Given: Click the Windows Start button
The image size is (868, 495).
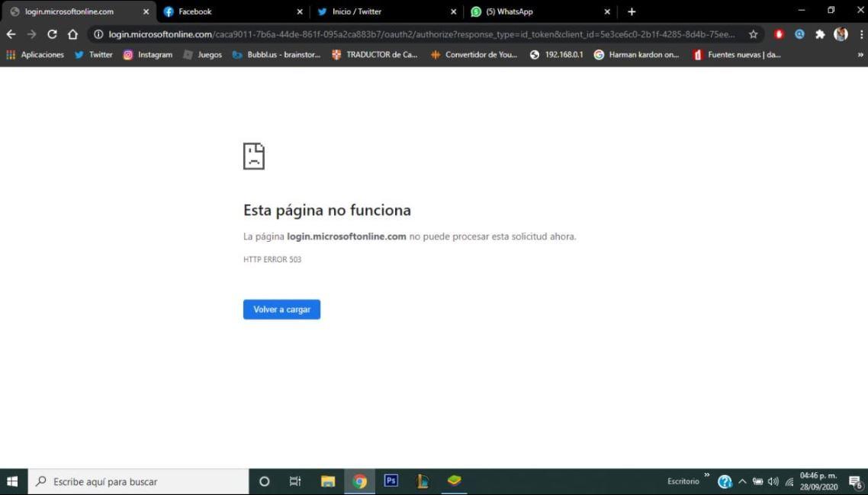Looking at the screenshot, I should 12,481.
